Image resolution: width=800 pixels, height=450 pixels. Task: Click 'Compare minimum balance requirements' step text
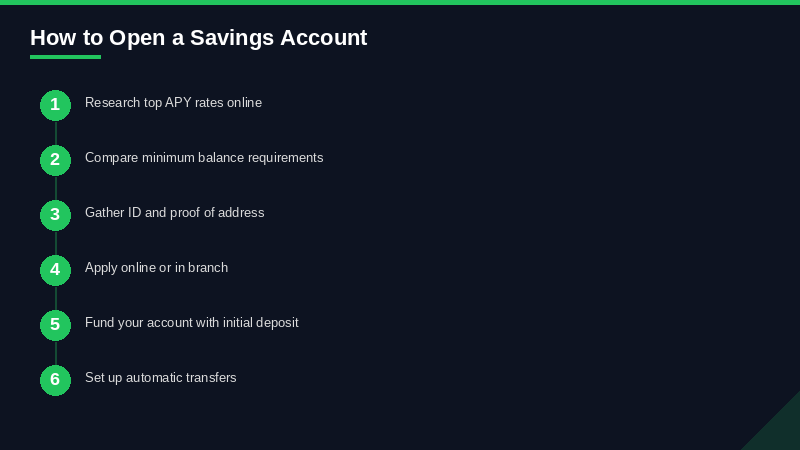pyautogui.click(x=204, y=158)
